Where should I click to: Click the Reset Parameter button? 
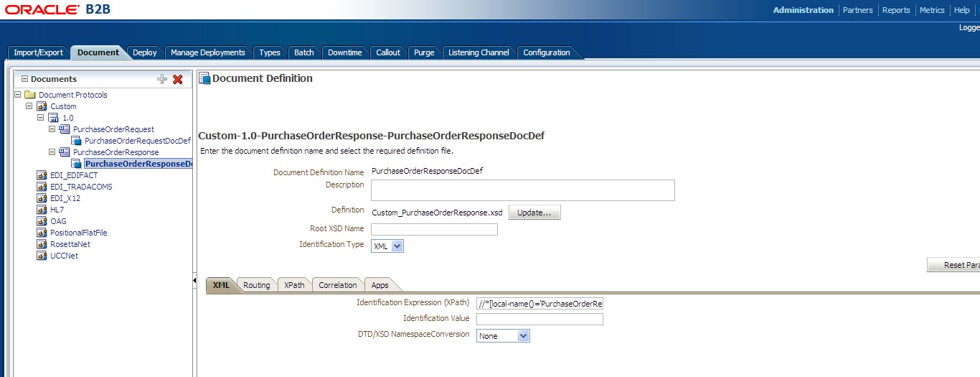[x=953, y=265]
